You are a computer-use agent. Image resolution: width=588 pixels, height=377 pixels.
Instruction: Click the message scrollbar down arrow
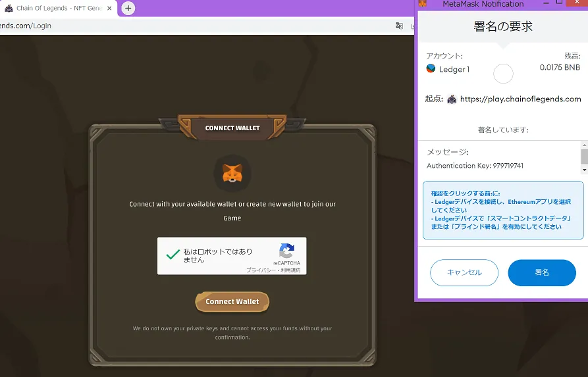tap(584, 170)
